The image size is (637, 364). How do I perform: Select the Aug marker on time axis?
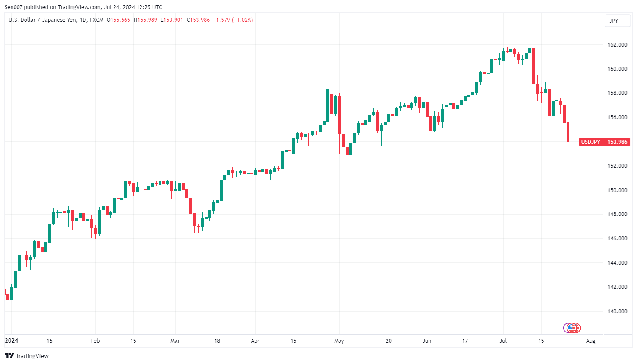point(590,341)
